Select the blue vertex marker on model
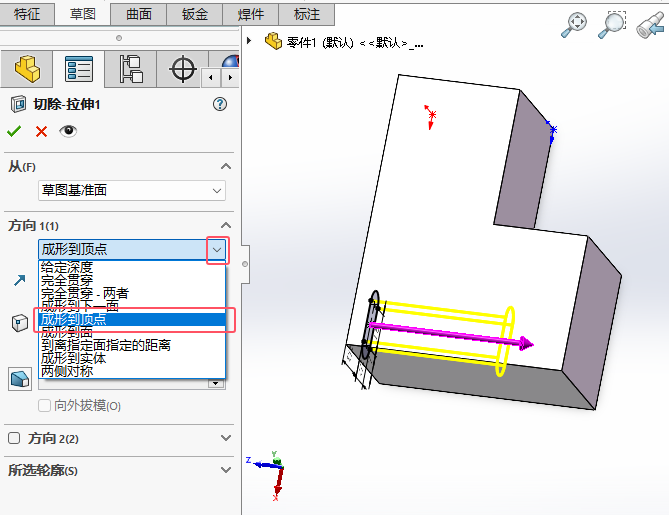Viewport: 669px width, 515px height. (552, 131)
